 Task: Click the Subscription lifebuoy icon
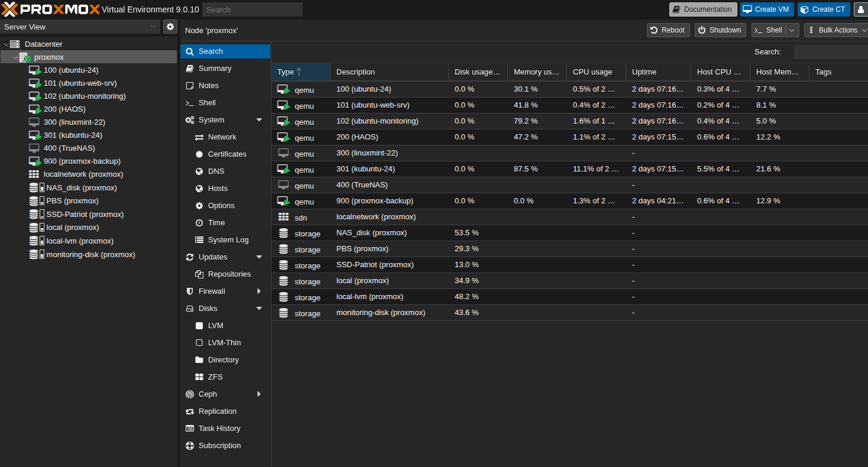coord(190,446)
